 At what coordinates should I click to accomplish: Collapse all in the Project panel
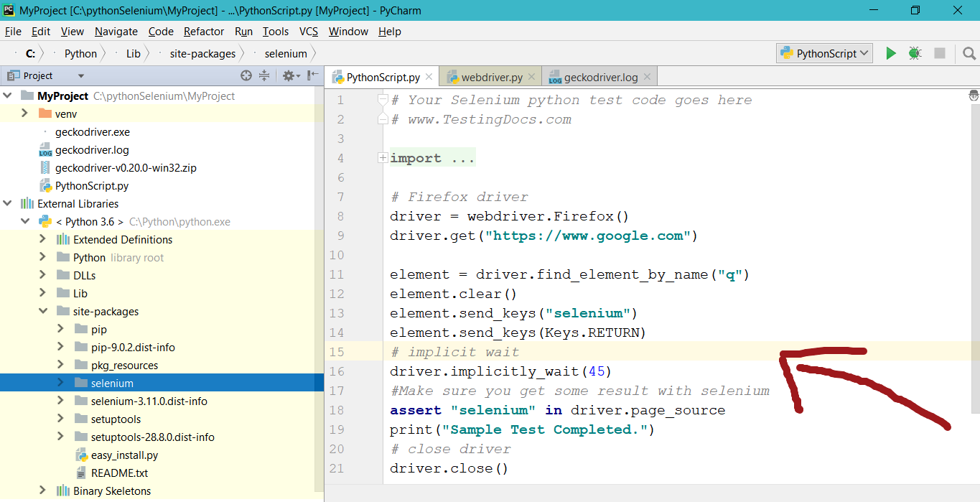click(x=264, y=75)
